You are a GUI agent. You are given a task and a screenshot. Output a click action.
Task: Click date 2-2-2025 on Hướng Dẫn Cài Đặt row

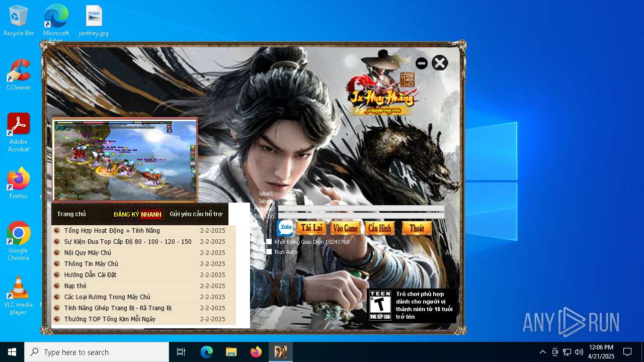(212, 275)
